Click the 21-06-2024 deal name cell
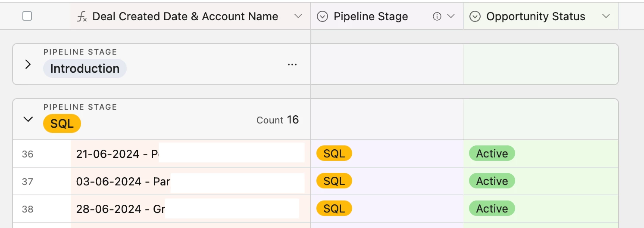This screenshot has height=228, width=644. click(x=116, y=154)
